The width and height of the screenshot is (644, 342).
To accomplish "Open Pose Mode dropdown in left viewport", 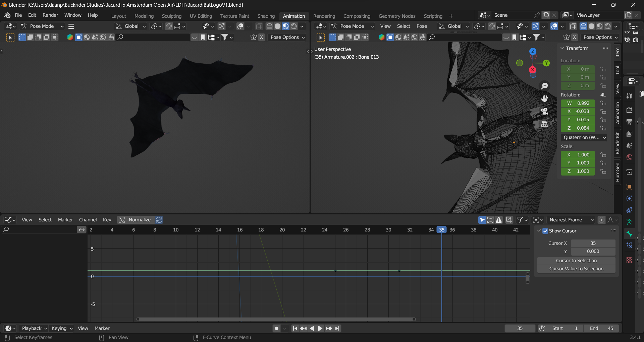I will [x=42, y=26].
